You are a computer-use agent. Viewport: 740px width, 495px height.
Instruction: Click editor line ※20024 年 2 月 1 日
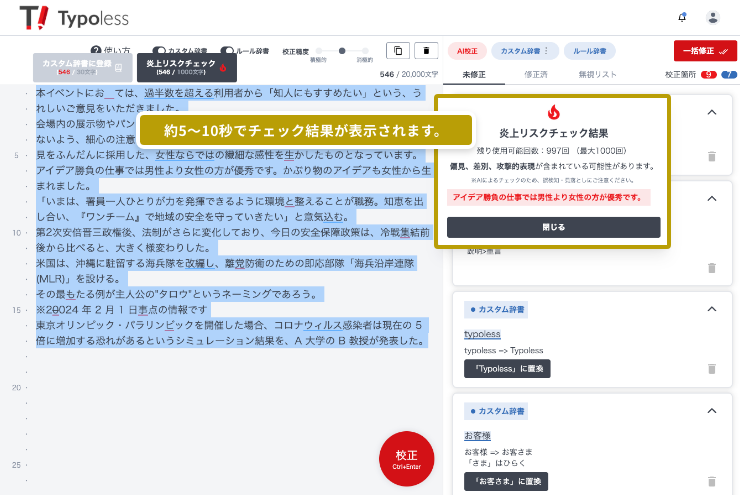click(x=122, y=310)
